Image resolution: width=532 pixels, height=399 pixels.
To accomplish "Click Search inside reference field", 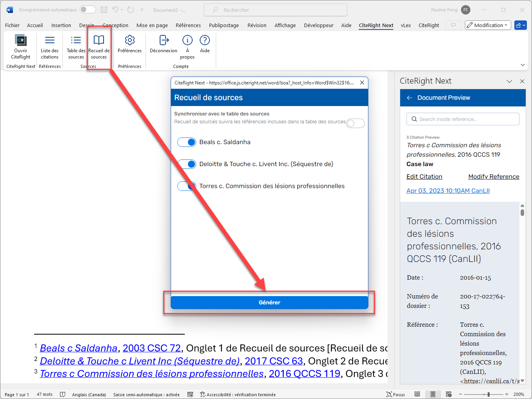I will pyautogui.click(x=463, y=119).
